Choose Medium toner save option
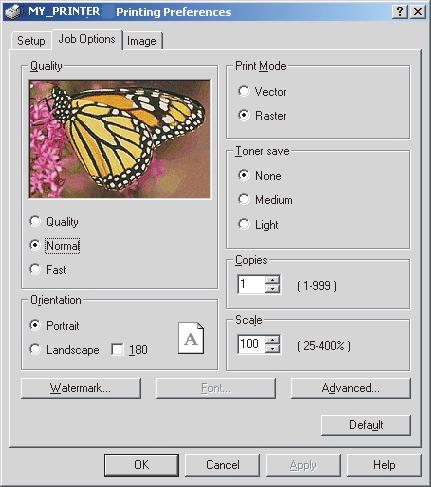Image resolution: width=431 pixels, height=487 pixels. click(x=244, y=199)
